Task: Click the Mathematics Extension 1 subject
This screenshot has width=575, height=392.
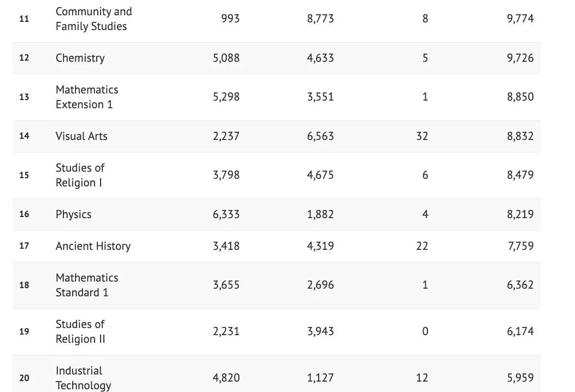Action: click(x=86, y=97)
